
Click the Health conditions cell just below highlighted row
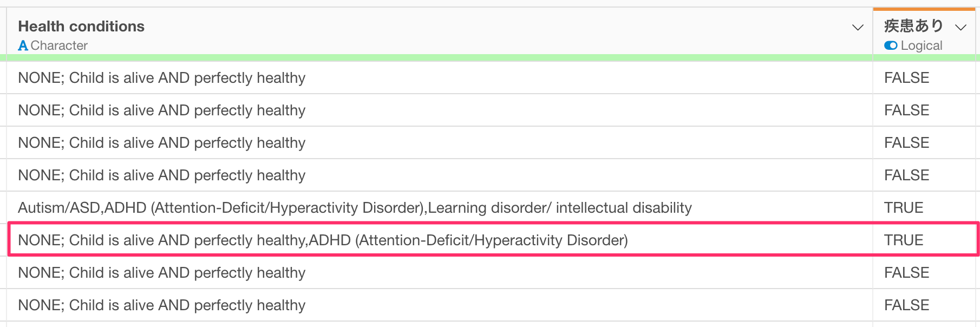pyautogui.click(x=440, y=273)
